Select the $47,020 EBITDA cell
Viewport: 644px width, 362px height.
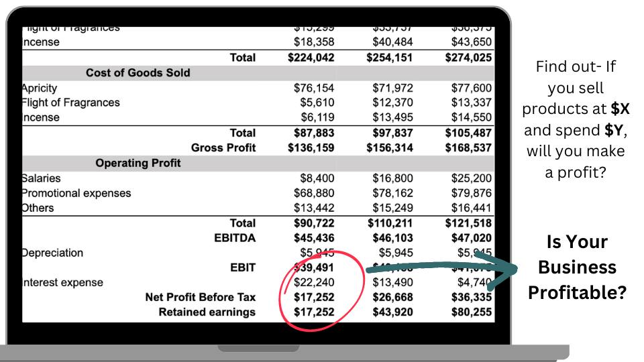[x=472, y=238]
